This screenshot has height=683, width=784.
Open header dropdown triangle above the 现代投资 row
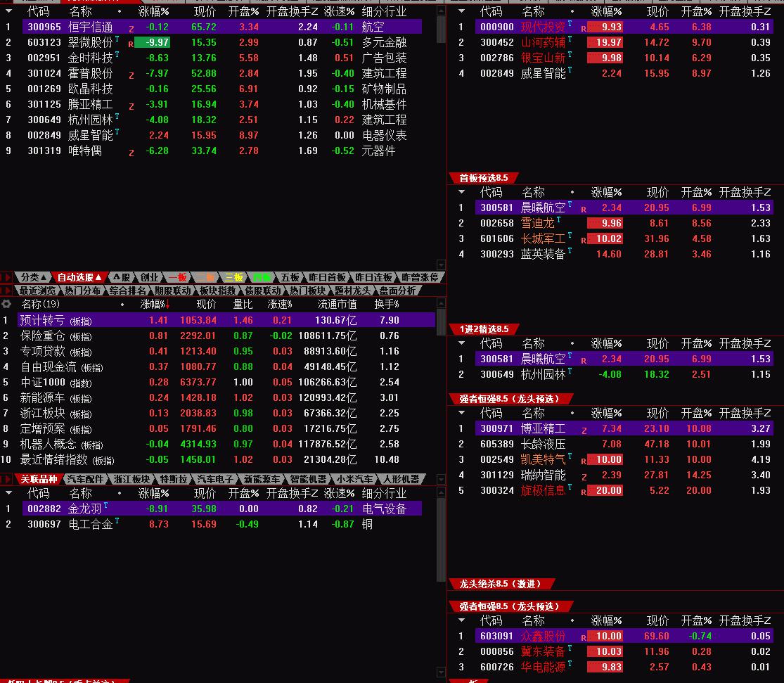pos(461,11)
